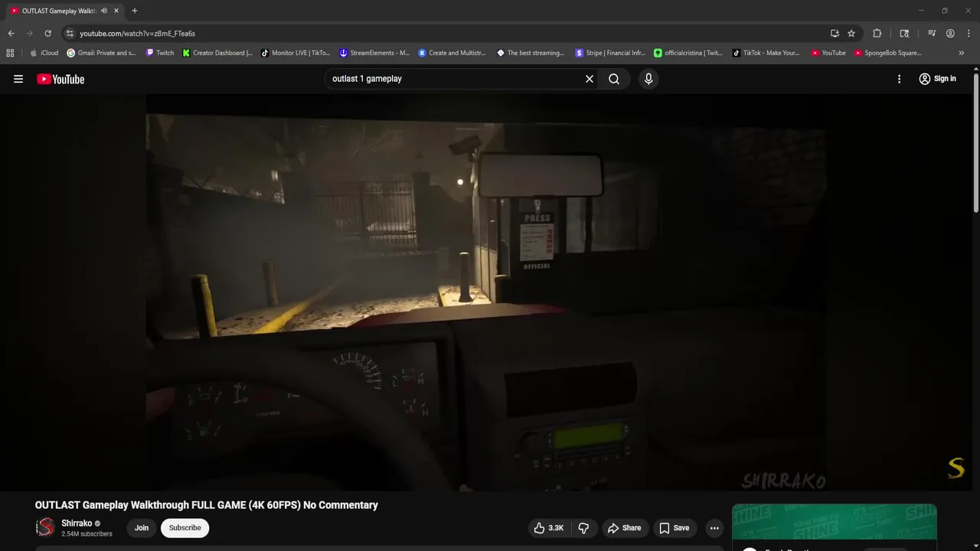Image resolution: width=980 pixels, height=551 pixels.
Task: Start voice search with microphone
Action: (x=648, y=79)
